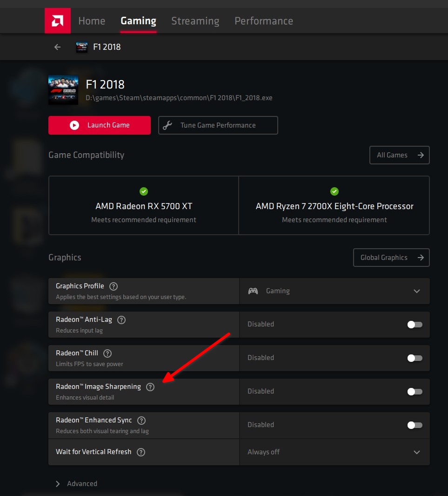Click the green checkmark above RX 5700 XT
448x496 pixels.
pos(143,191)
